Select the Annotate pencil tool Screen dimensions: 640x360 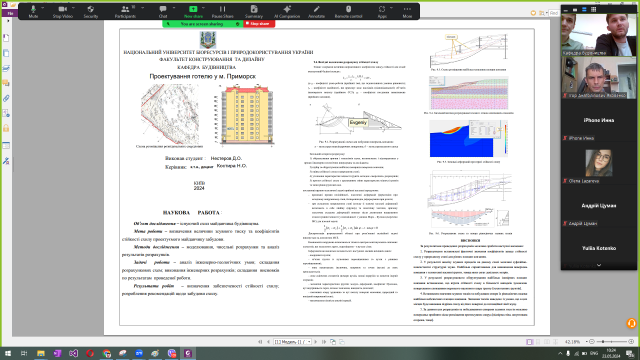(316, 11)
